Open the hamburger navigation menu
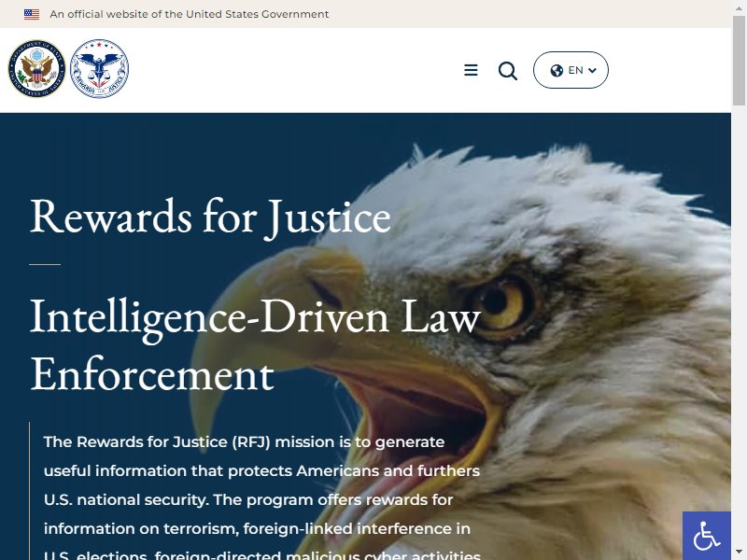 [471, 70]
